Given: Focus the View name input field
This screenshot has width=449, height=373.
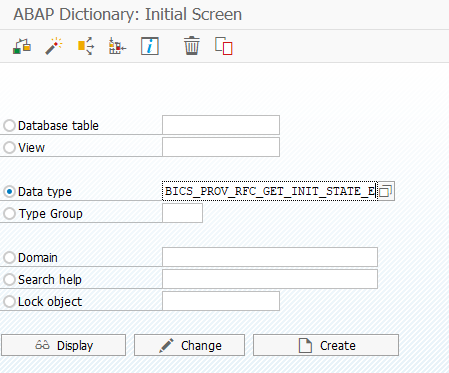Looking at the screenshot, I should tap(221, 147).
